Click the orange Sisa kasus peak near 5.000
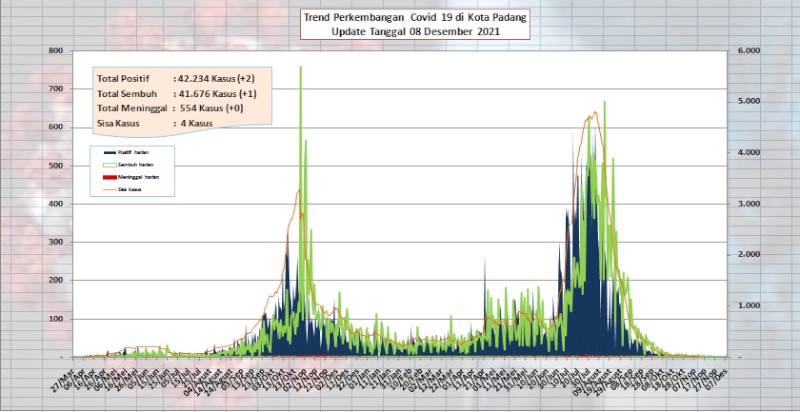This screenshot has height=412, width=800. [x=595, y=113]
